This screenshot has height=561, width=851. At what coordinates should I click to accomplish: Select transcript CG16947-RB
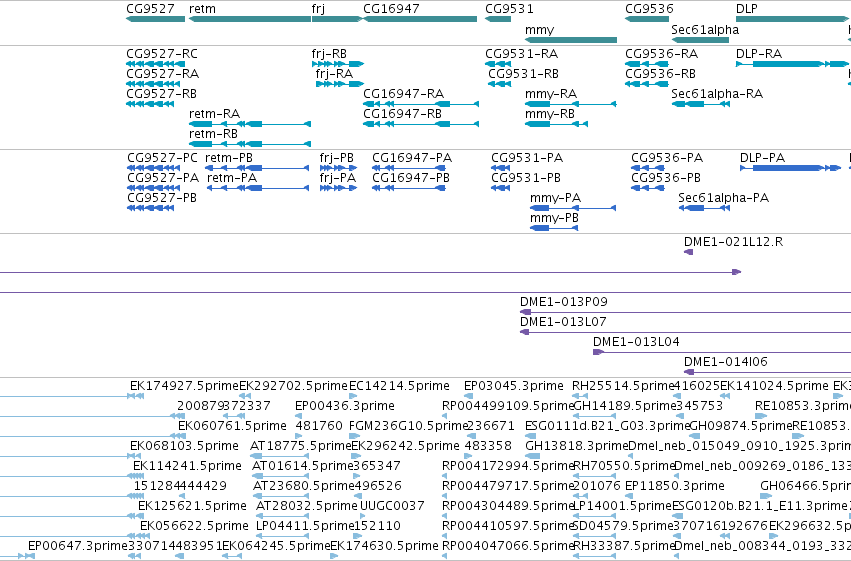point(421,124)
